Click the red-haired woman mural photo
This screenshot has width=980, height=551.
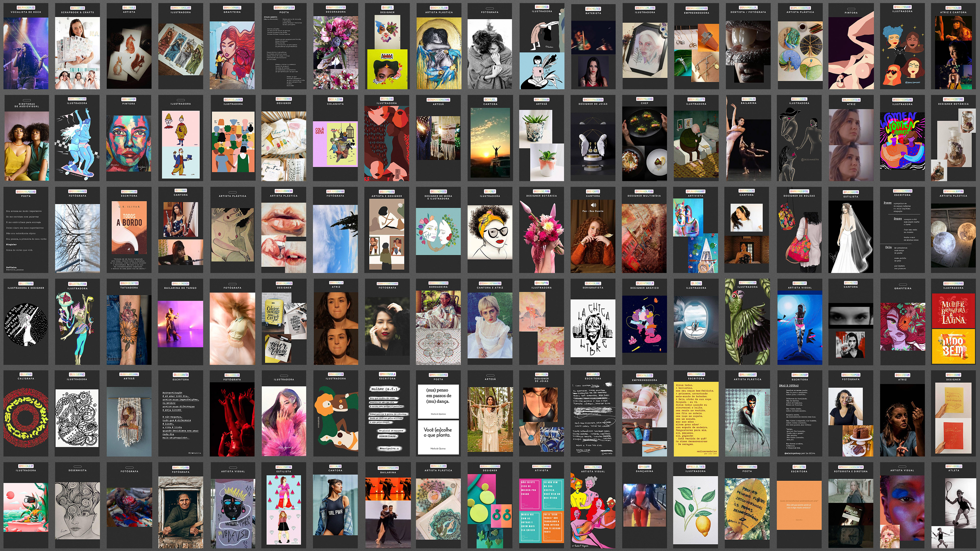click(x=232, y=55)
